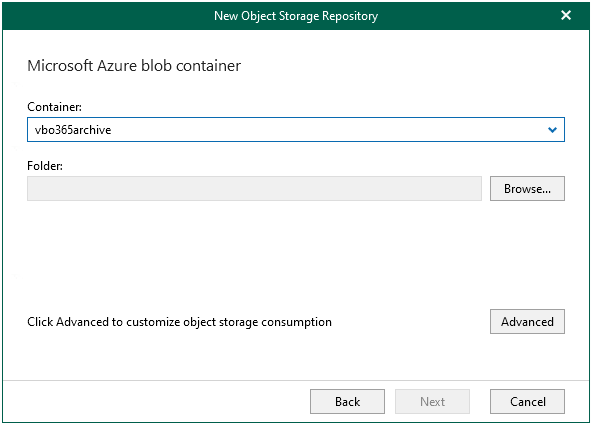
Task: Open the Browse... folder picker
Action: click(x=527, y=188)
